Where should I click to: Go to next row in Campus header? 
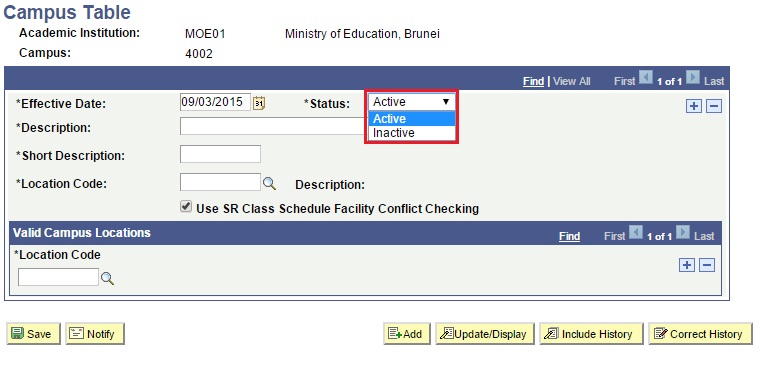692,78
